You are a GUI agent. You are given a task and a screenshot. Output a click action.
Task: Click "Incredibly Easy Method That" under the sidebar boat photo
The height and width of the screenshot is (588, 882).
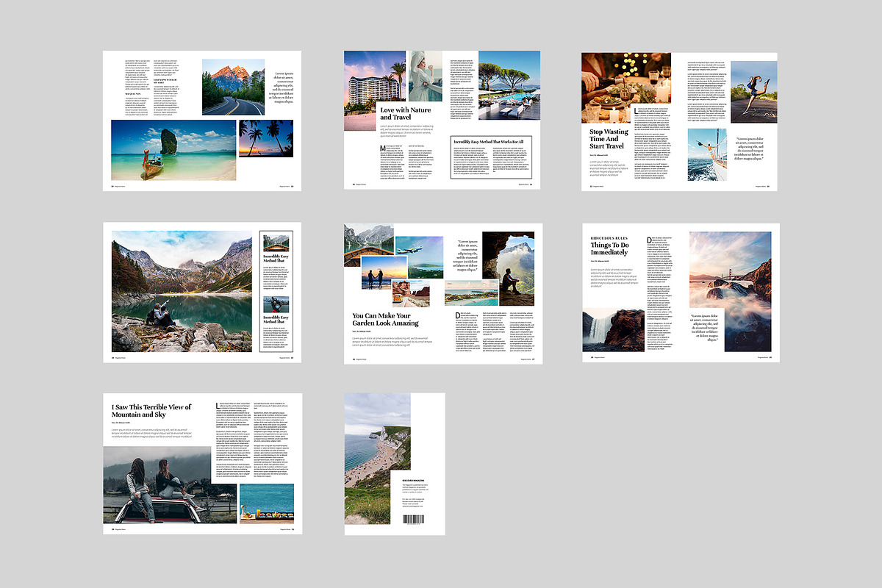pos(276,259)
